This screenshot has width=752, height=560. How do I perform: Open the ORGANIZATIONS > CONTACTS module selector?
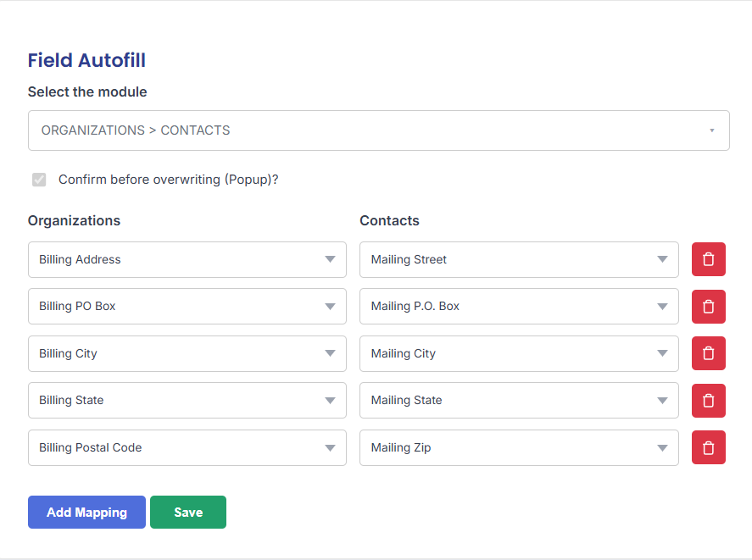coord(379,130)
